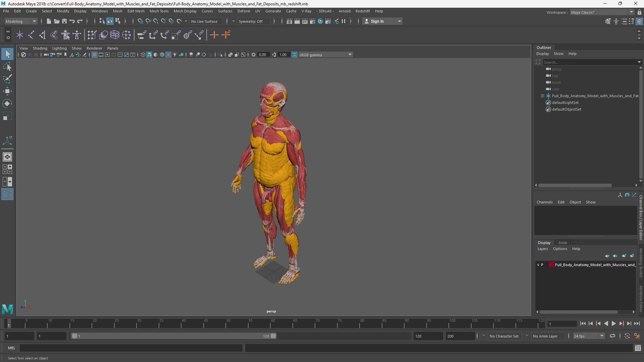Start an IPR render
The image size is (644, 362).
305,21
